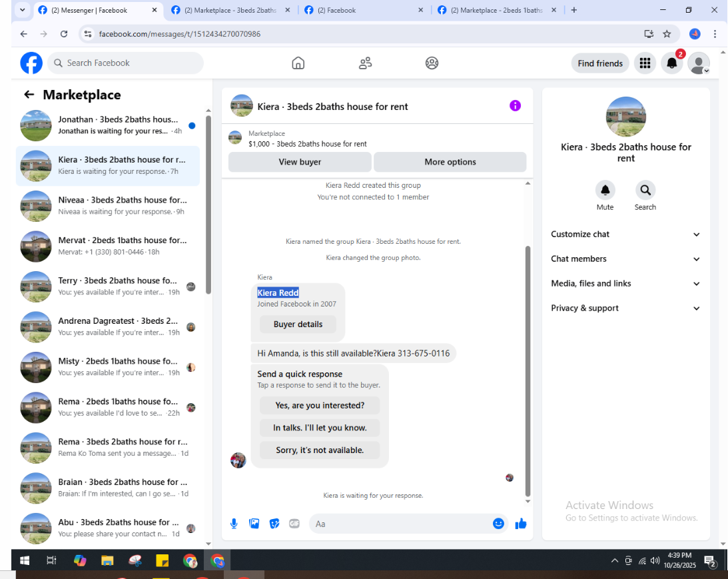Click the browser reload icon
Image resolution: width=728 pixels, height=579 pixels.
tap(64, 34)
